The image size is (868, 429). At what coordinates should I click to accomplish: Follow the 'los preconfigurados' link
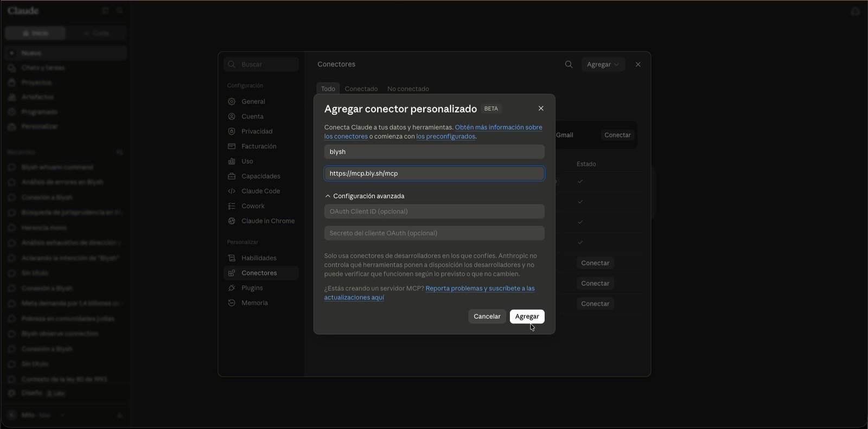click(x=445, y=137)
